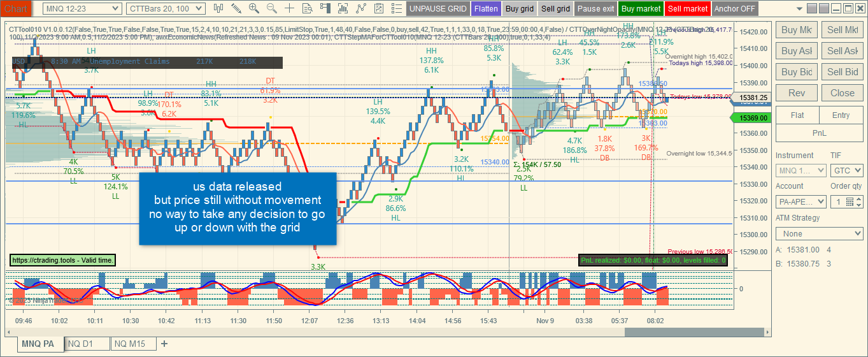
Task: Select the Entry tab in chart trader
Action: (x=841, y=115)
